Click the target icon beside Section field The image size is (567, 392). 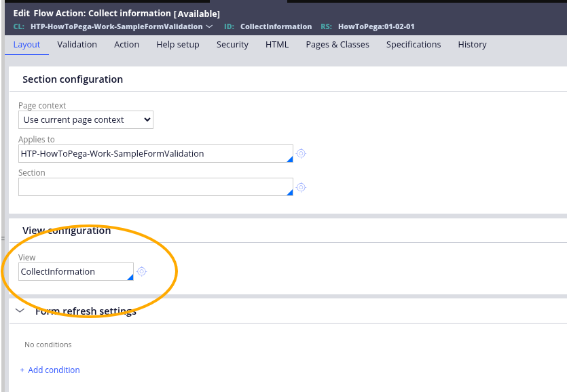click(301, 187)
